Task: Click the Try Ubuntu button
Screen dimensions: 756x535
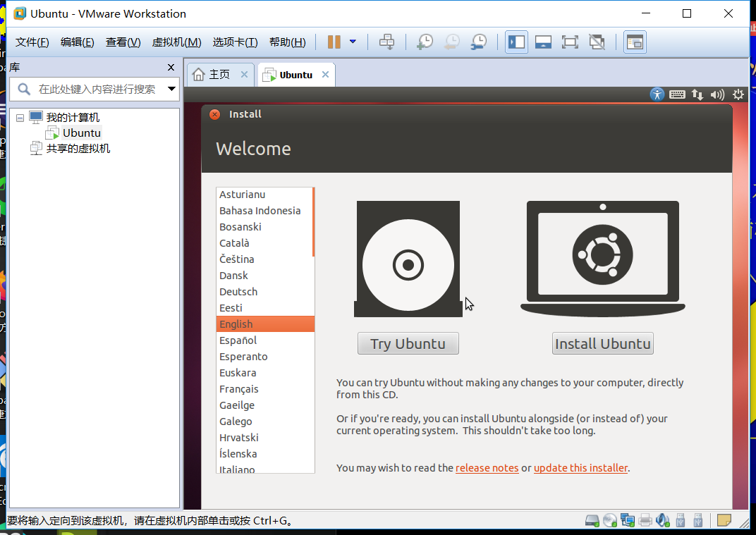Action: coord(408,344)
